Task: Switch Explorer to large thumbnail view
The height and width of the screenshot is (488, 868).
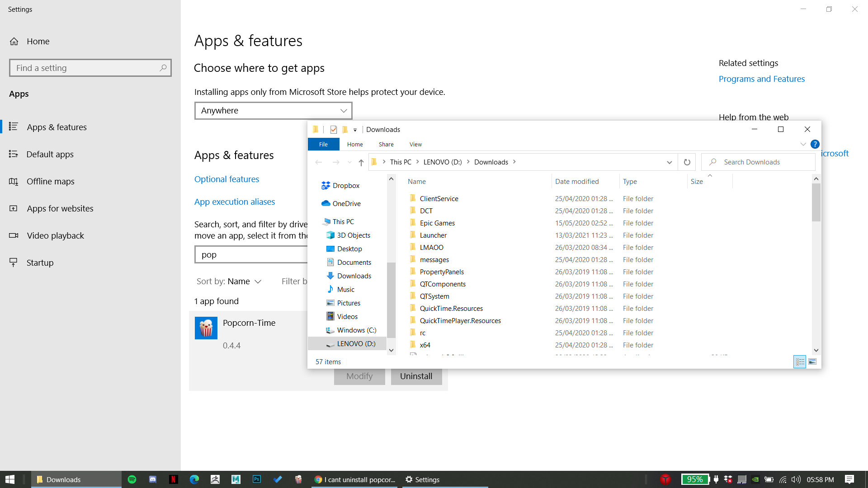Action: (812, 361)
